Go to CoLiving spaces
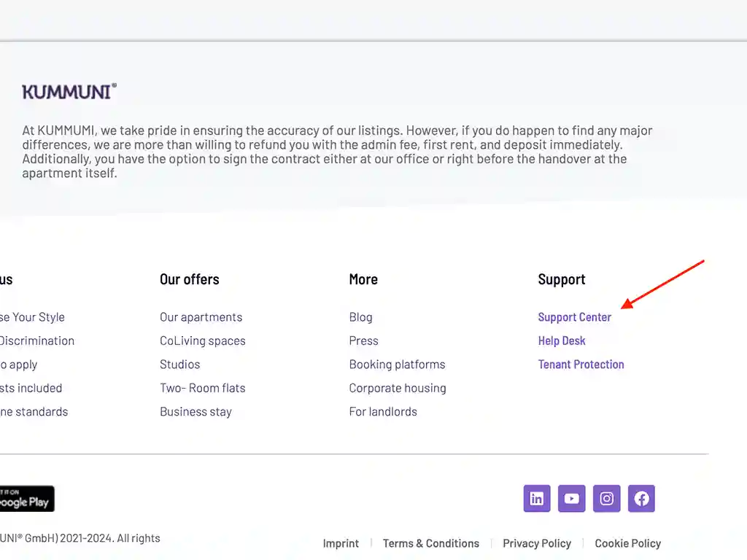Image resolution: width=747 pixels, height=560 pixels. [203, 341]
